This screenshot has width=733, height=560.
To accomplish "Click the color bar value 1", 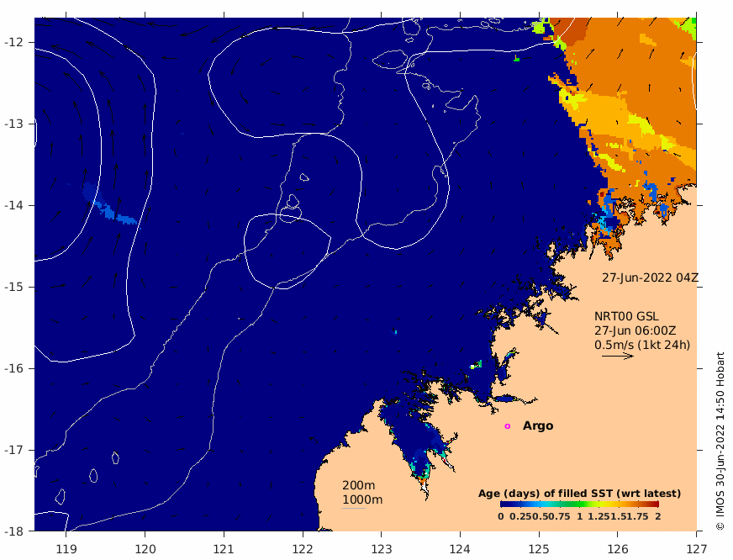I will click(580, 516).
